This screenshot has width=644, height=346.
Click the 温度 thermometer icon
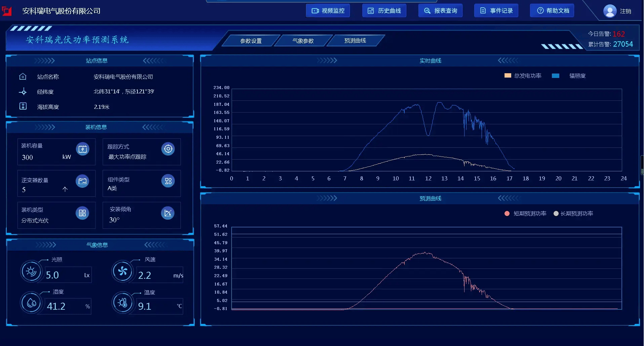[x=122, y=303]
